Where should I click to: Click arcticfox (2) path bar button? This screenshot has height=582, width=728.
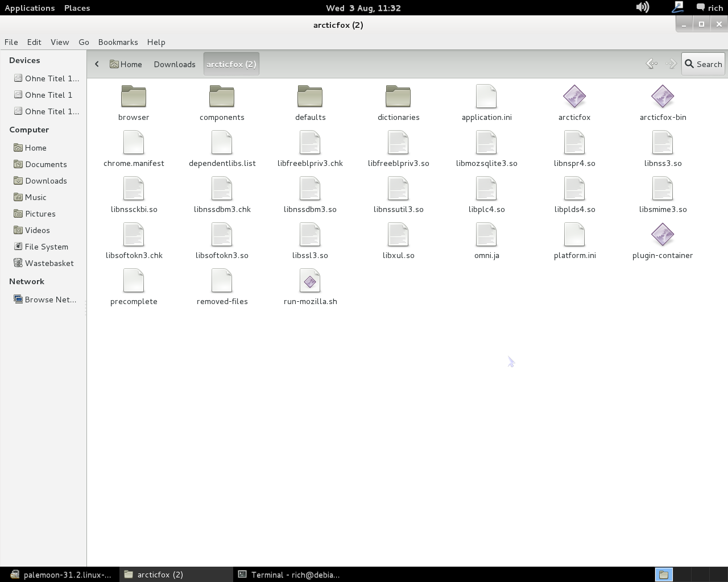click(x=231, y=64)
